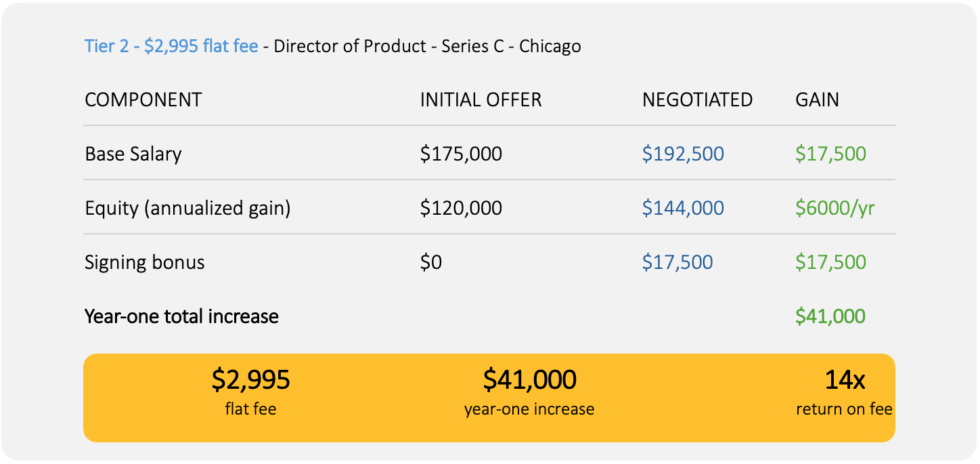Viewport: 980px width, 464px height.
Task: Click the $192,500 negotiated salary value
Action: click(x=683, y=154)
